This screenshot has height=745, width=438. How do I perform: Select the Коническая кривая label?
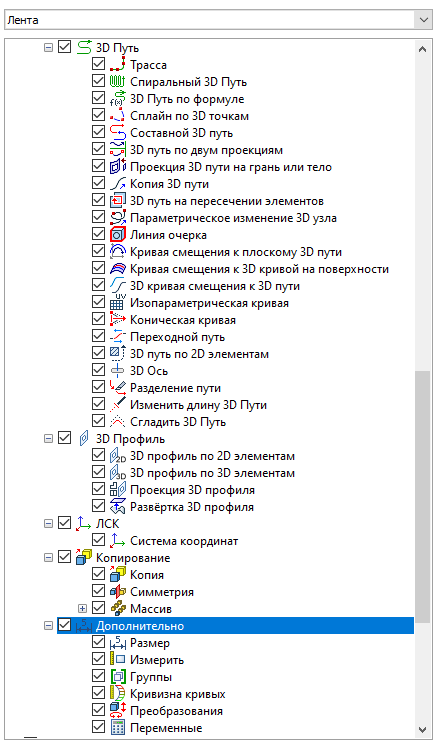[183, 320]
